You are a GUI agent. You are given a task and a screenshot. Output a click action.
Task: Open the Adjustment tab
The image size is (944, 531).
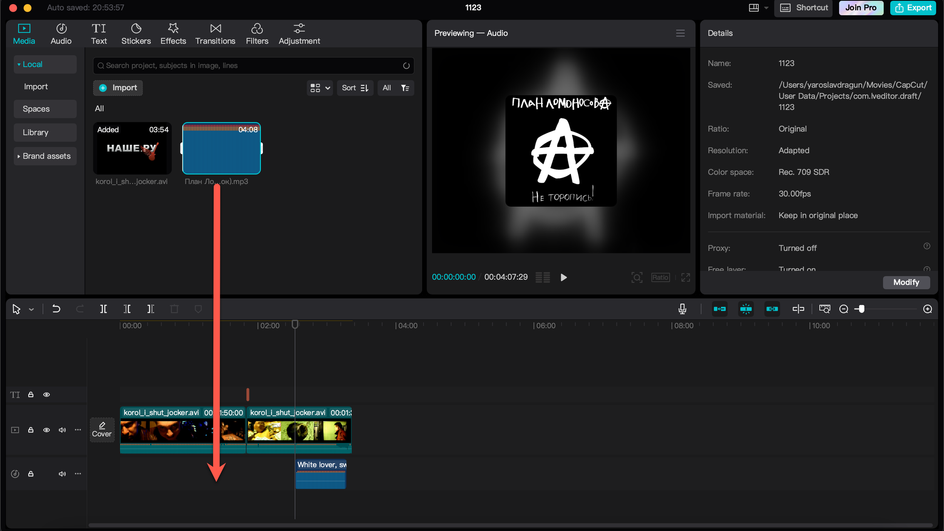pos(299,34)
